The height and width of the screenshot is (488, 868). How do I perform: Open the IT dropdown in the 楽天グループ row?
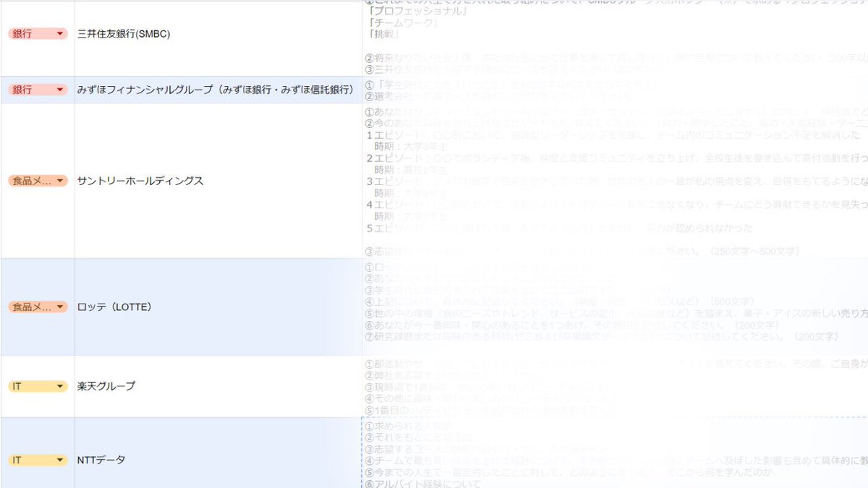[x=38, y=386]
